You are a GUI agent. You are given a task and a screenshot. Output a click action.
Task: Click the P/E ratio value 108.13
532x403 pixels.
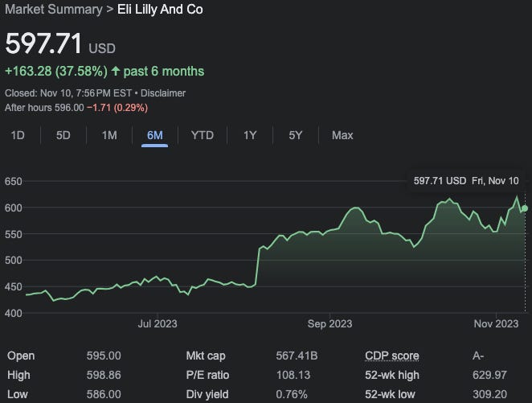pyautogui.click(x=293, y=375)
